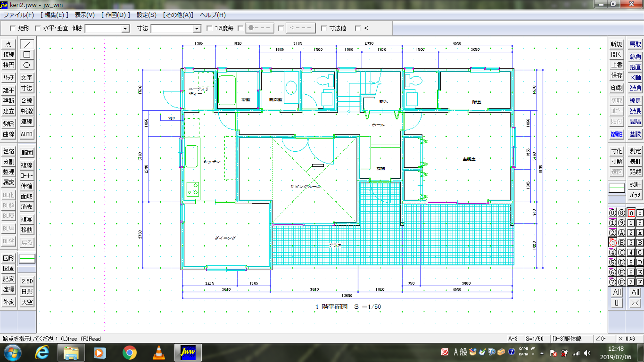Select the 複写 copy tool
Image resolution: width=644 pixels, height=362 pixels.
point(27,219)
